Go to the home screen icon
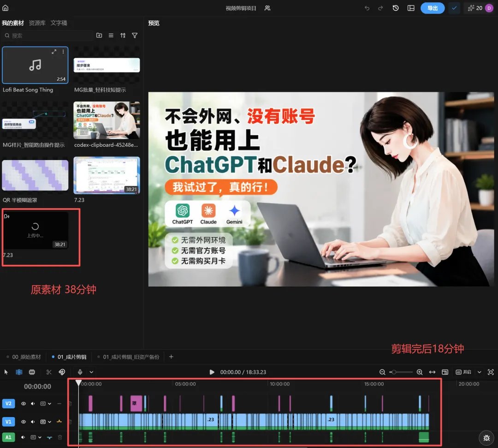 (6, 8)
